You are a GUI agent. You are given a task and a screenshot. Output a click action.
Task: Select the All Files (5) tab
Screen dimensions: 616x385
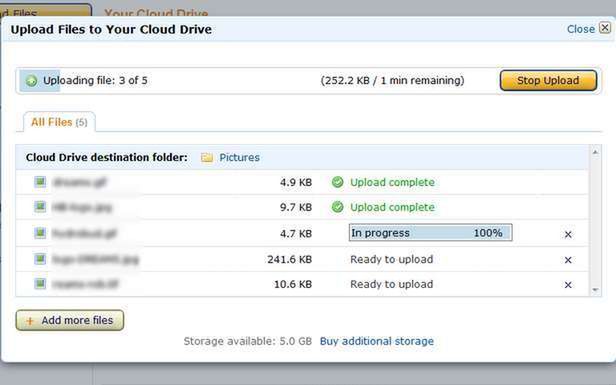(59, 122)
